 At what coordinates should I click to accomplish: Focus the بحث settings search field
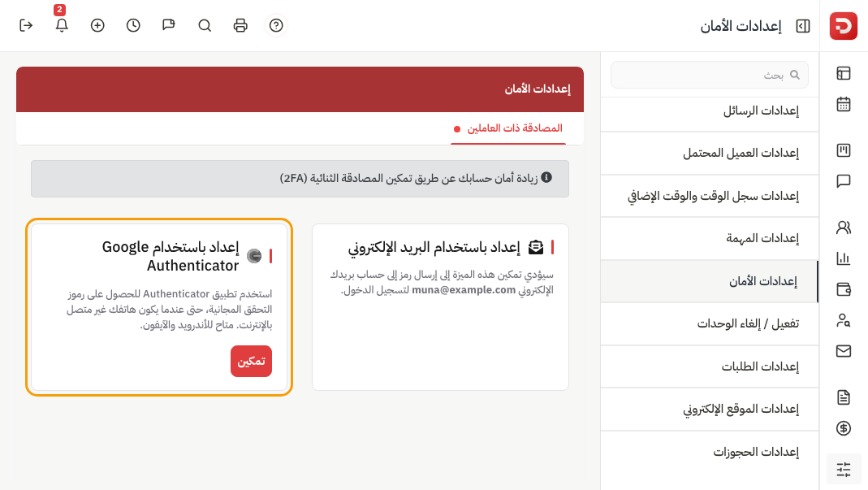pos(710,75)
